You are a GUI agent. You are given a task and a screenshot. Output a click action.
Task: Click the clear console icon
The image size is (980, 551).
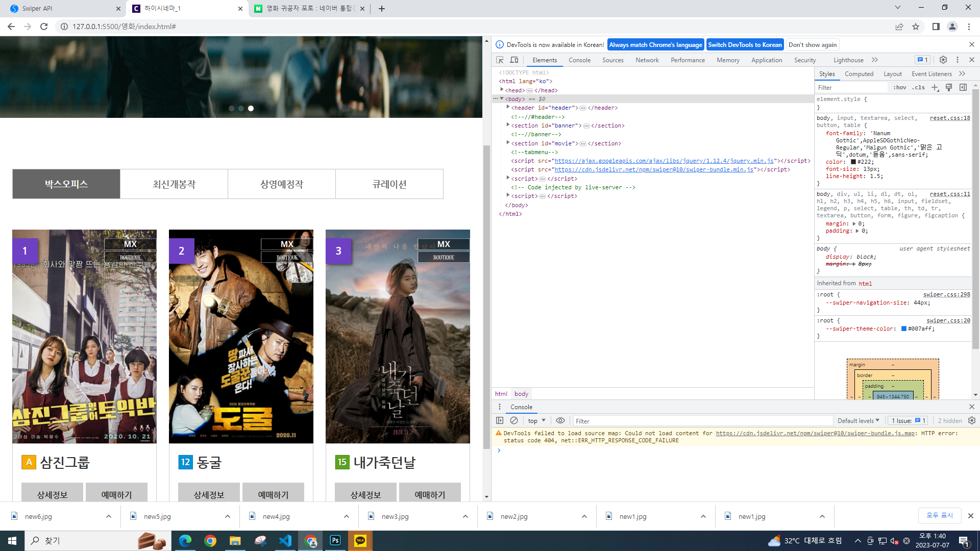(514, 420)
